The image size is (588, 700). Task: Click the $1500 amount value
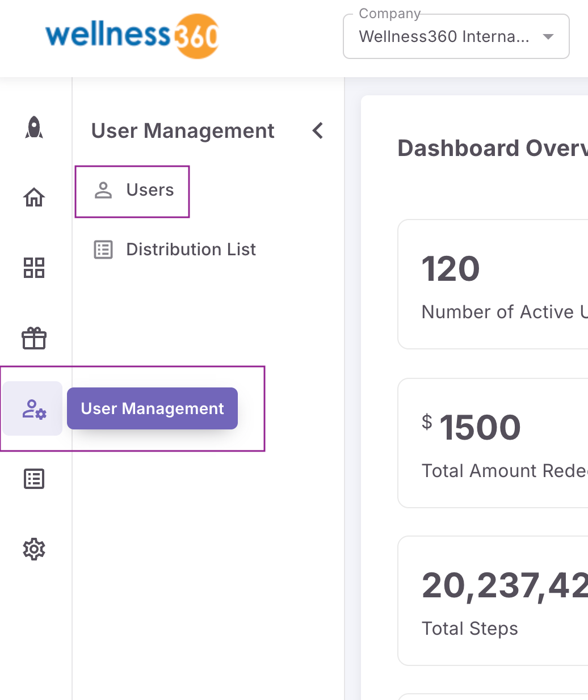click(x=471, y=427)
